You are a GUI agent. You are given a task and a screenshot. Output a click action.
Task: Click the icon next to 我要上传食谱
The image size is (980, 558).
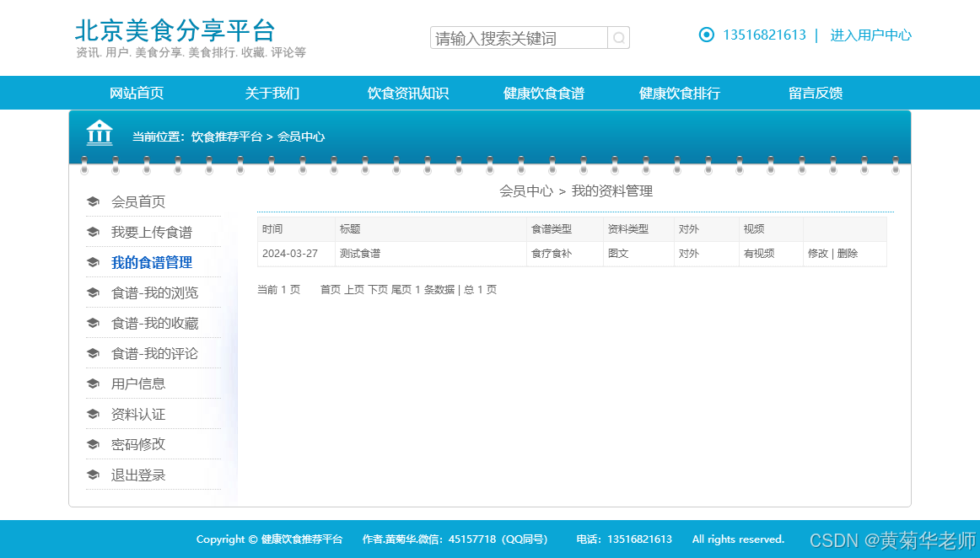coord(93,231)
